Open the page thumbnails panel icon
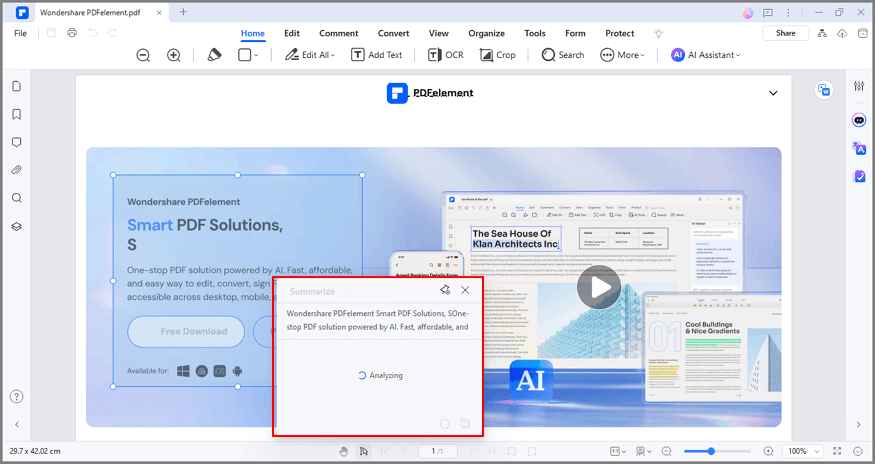The image size is (875, 464). pyautogui.click(x=17, y=86)
